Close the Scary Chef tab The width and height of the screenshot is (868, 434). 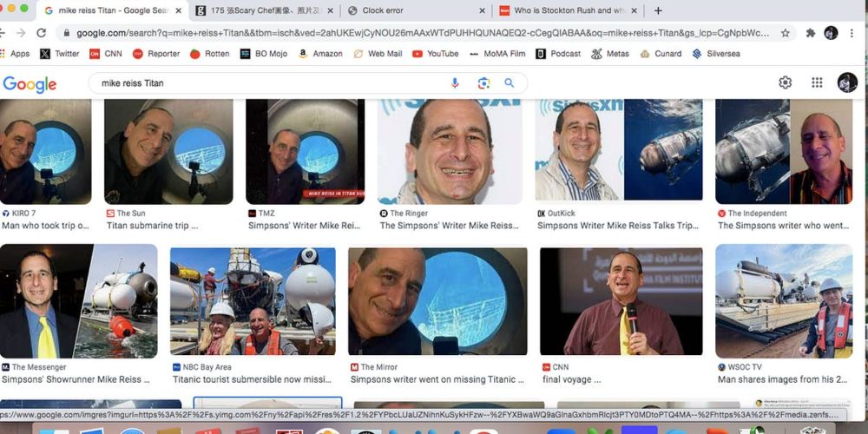click(x=331, y=10)
